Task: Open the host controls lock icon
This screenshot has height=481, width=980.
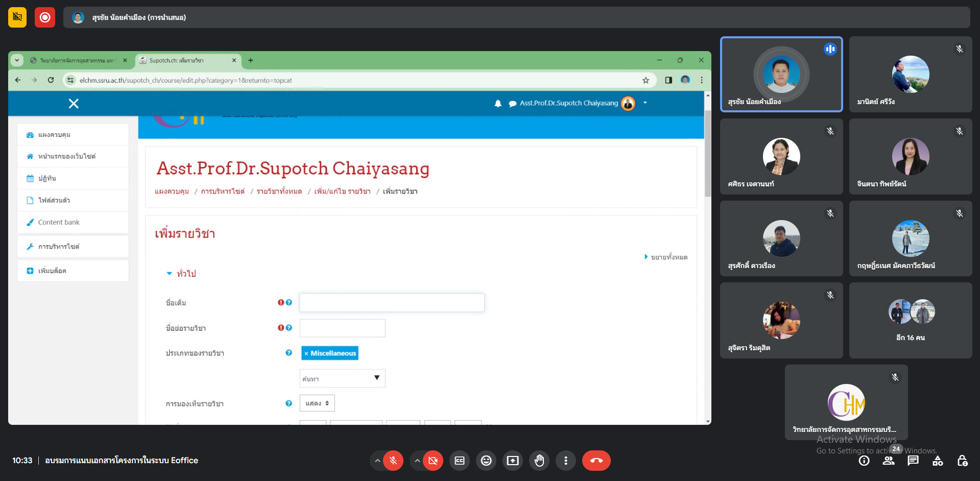Action: (962, 461)
